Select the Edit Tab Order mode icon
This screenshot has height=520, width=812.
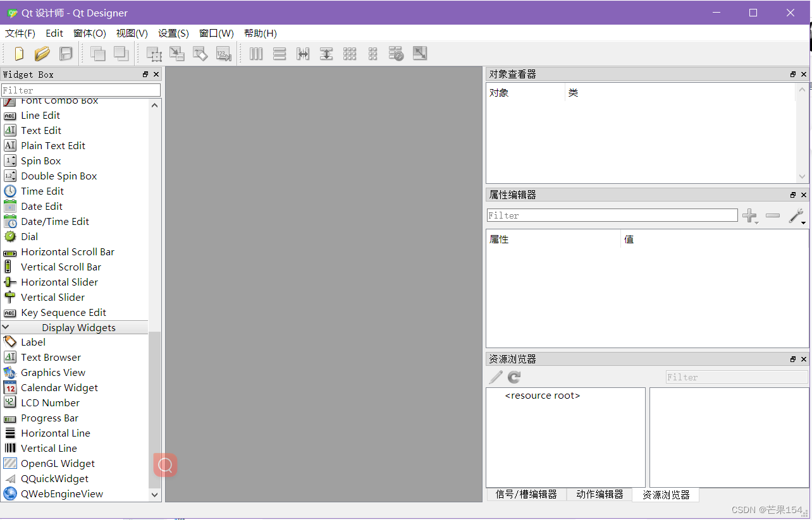(x=223, y=54)
